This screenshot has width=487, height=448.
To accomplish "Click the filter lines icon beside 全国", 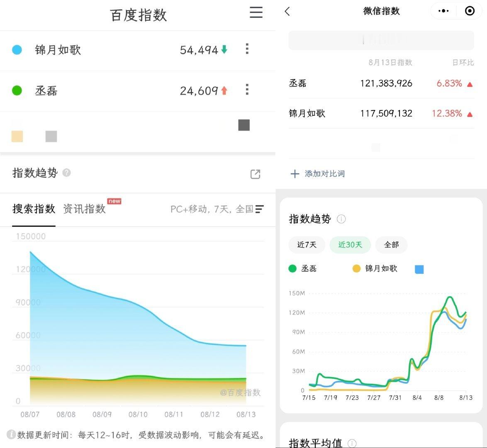I will (259, 209).
